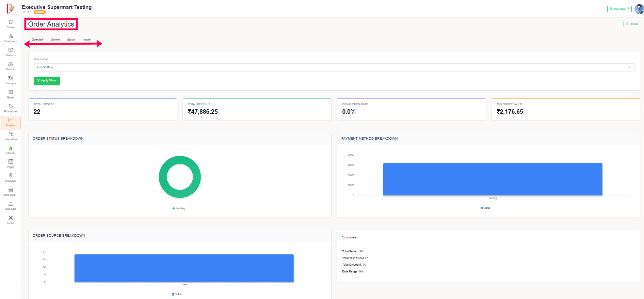
Task: Go to Customers in the sidebar
Action: 11,36
